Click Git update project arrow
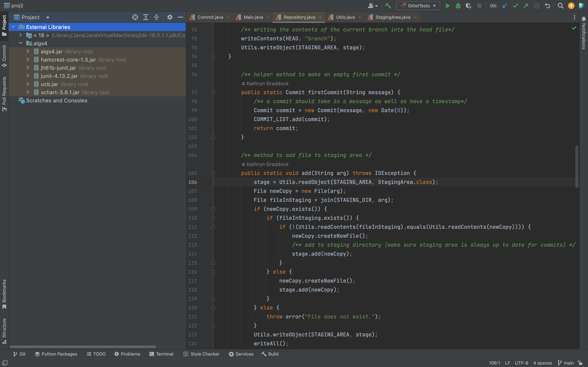 (505, 6)
